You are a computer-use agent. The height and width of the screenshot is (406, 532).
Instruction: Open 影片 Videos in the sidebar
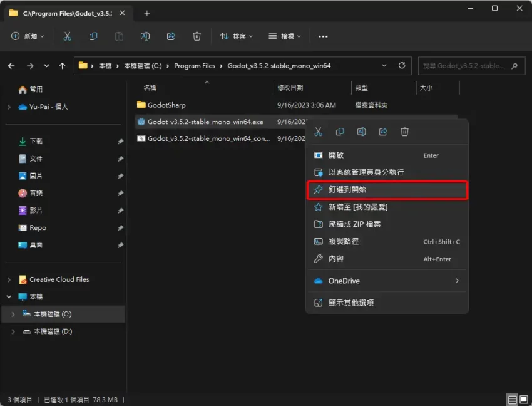coord(31,211)
